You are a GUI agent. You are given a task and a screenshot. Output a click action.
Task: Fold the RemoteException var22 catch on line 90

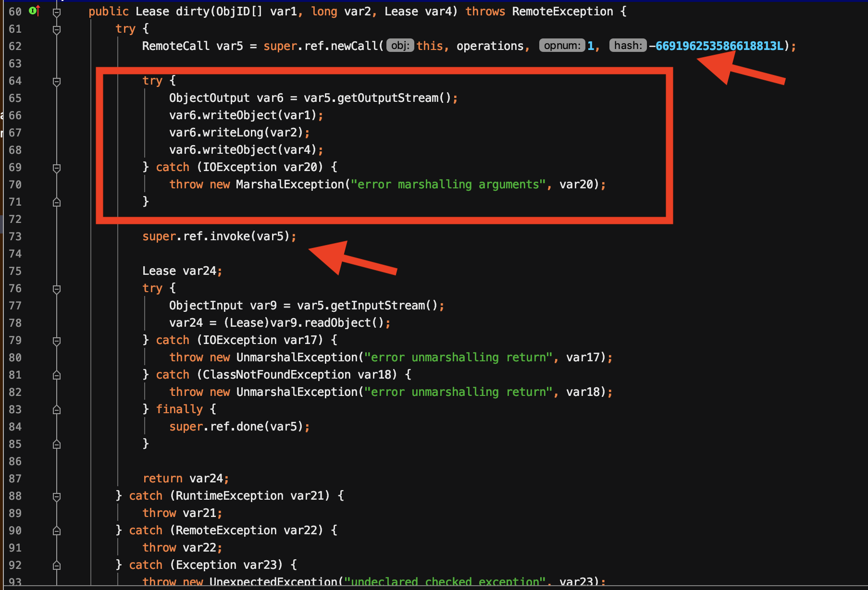tap(57, 531)
